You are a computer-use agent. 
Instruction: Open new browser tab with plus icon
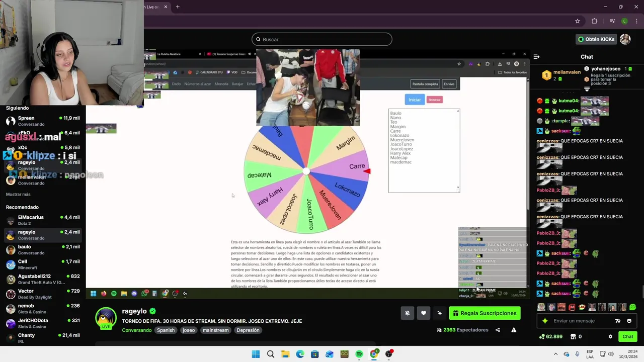(178, 7)
